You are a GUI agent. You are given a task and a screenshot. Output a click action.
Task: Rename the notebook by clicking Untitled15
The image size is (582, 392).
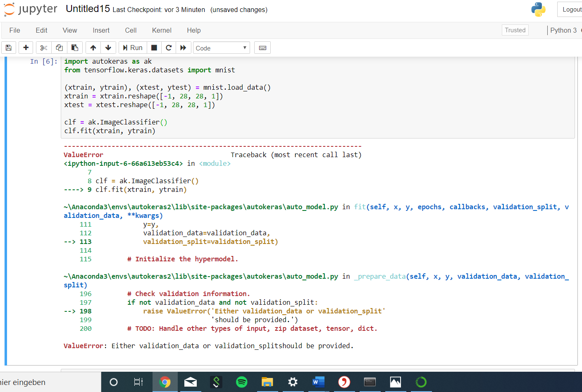[x=88, y=8]
